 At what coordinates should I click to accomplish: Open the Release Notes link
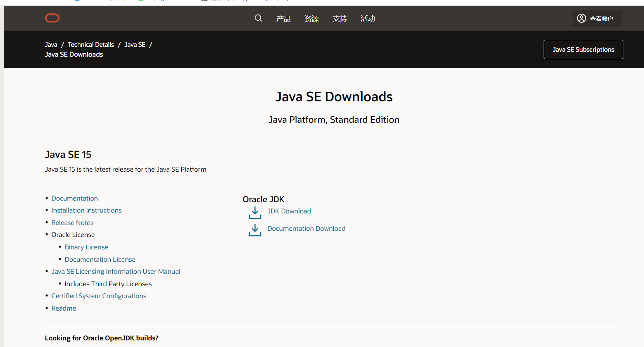pos(72,223)
